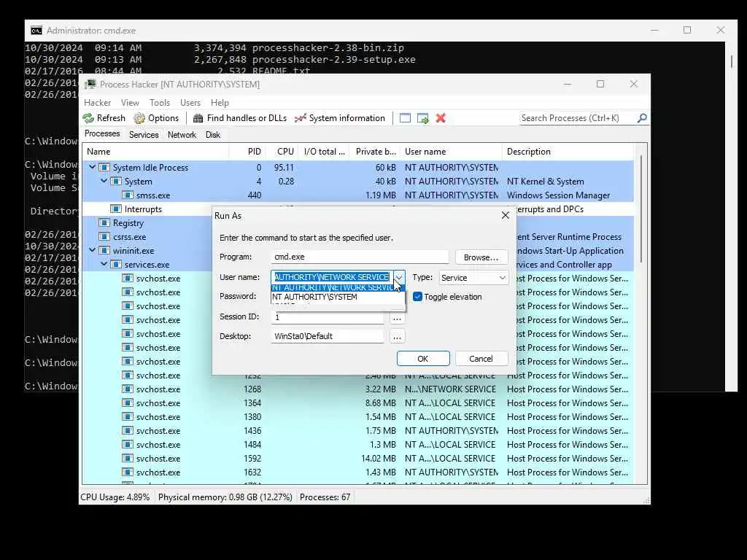The image size is (747, 560).
Task: Click icon of svchost.exe PID 1268
Action: 127,389
